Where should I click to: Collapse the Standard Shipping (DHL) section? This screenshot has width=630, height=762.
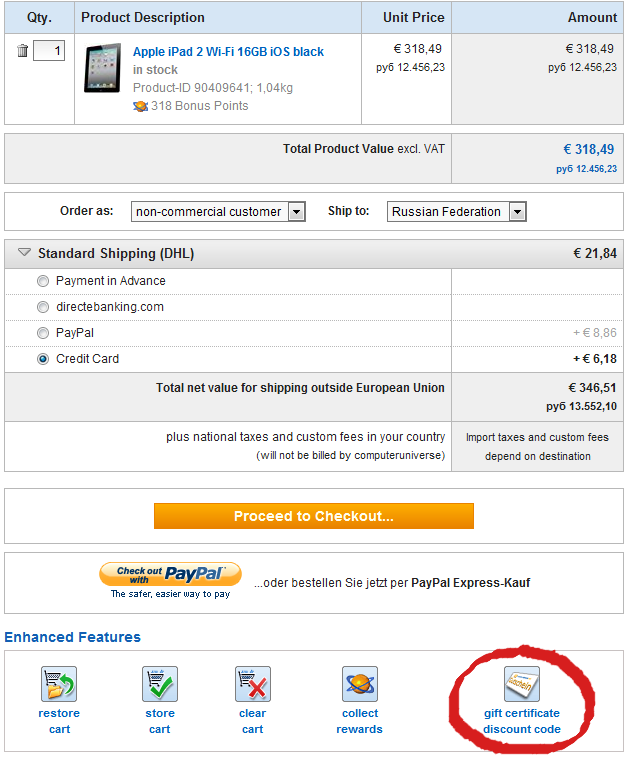24,253
